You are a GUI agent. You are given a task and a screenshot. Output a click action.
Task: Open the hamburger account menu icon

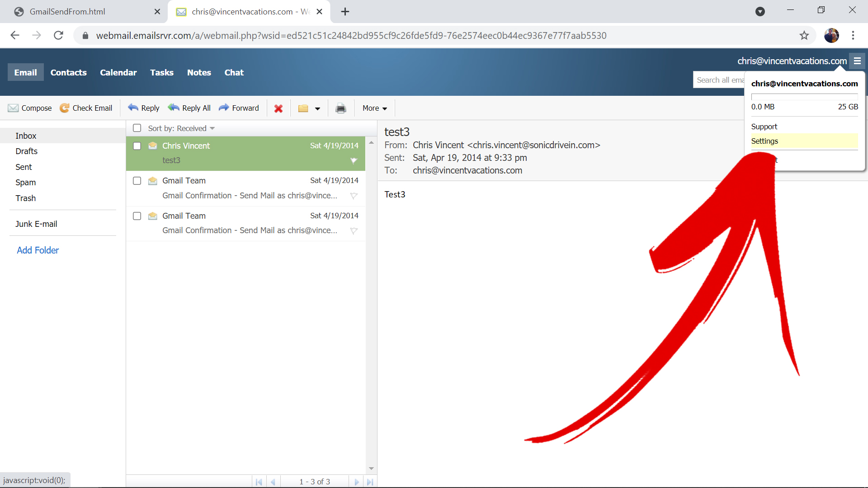pos(857,61)
